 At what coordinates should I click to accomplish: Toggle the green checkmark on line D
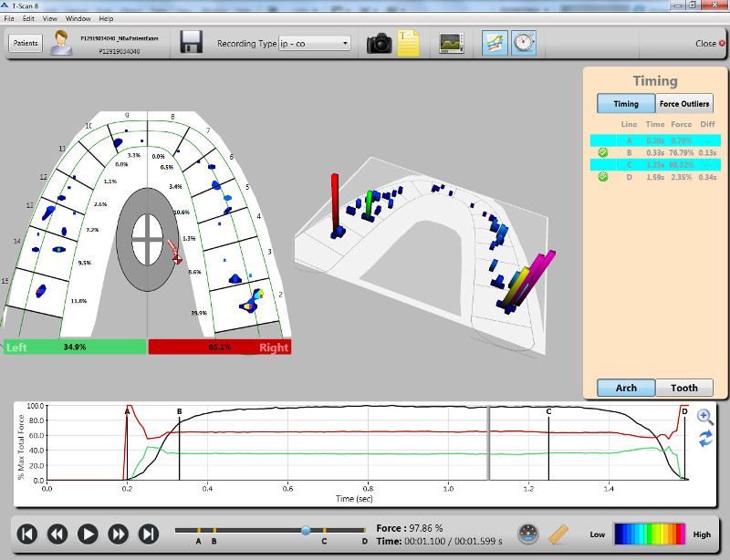point(602,177)
